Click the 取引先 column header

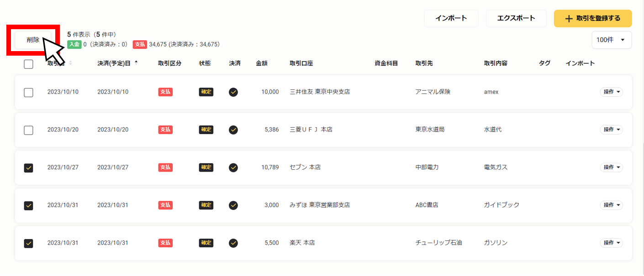pos(424,63)
